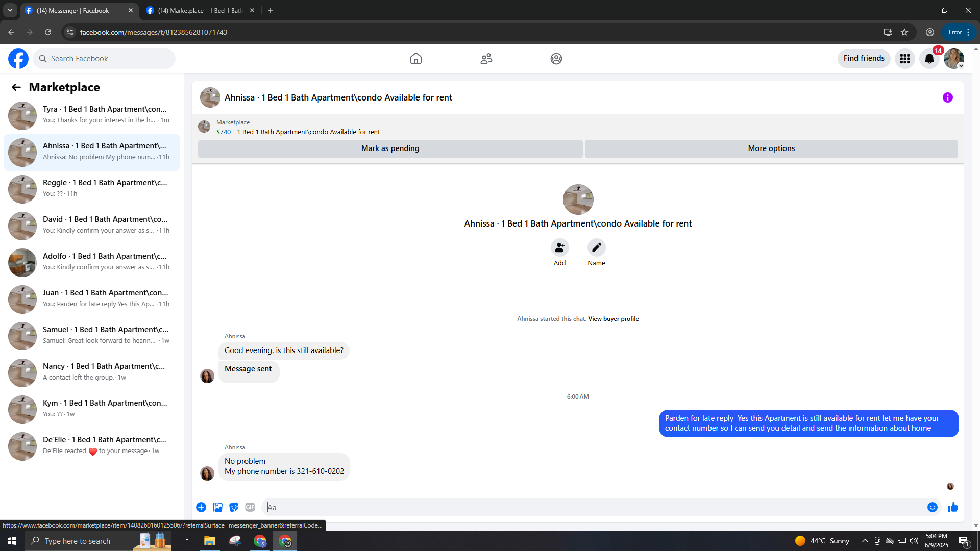This screenshot has width=980, height=551.
Task: Open the weather widget showing 44°C Sunny
Action: click(x=822, y=541)
